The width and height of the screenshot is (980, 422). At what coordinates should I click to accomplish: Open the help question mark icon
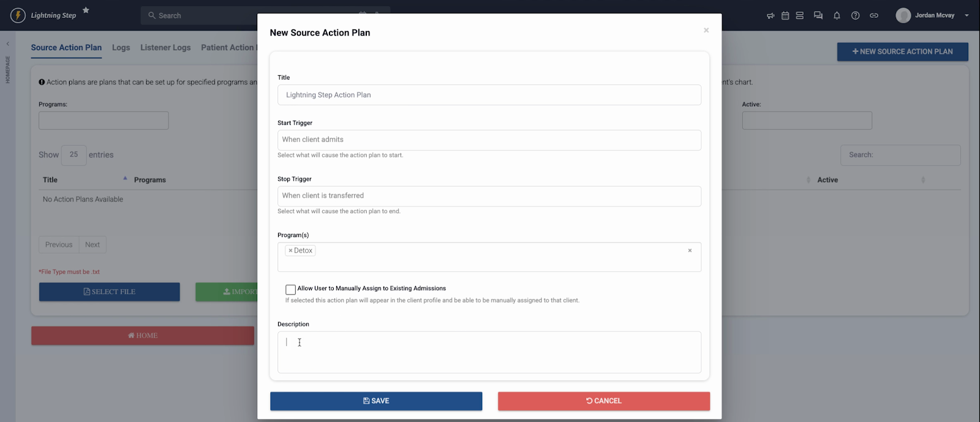(x=855, y=16)
